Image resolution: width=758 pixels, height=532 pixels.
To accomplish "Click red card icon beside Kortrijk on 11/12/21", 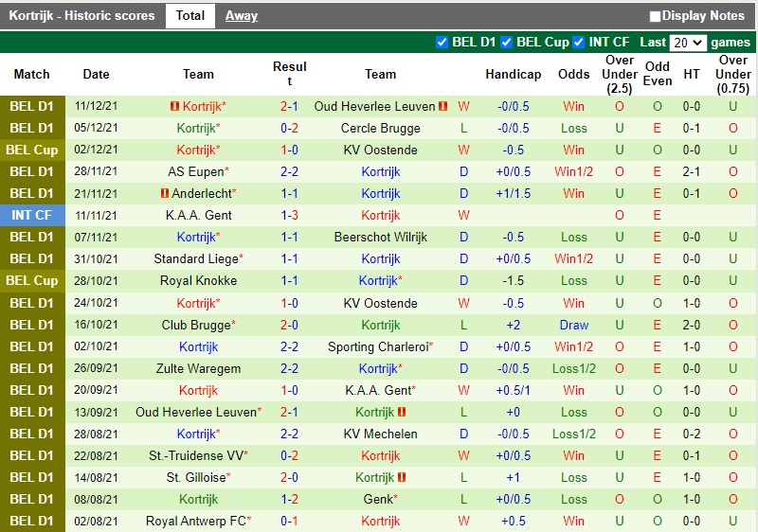I will [174, 106].
